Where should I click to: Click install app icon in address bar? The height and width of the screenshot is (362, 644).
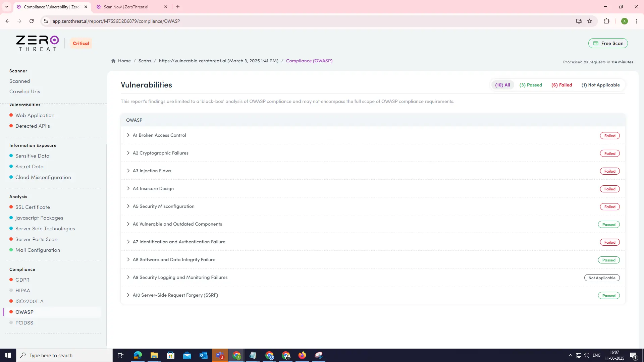(x=579, y=21)
